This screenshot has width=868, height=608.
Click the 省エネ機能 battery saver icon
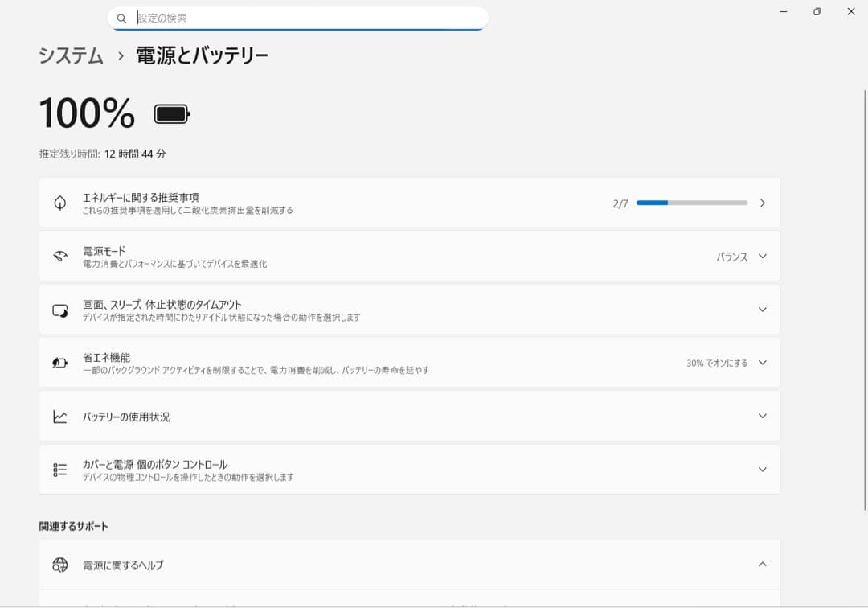(x=59, y=362)
